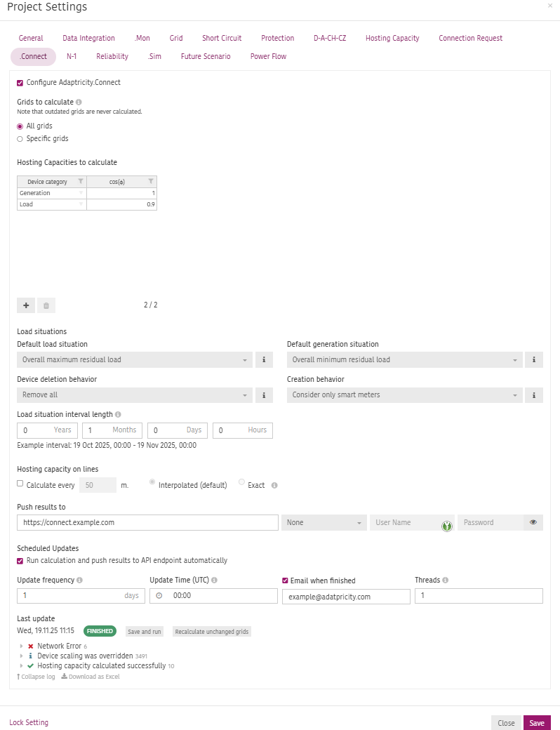The height and width of the screenshot is (730, 560).
Task: Click the trash icon below the table
Action: pos(46,305)
